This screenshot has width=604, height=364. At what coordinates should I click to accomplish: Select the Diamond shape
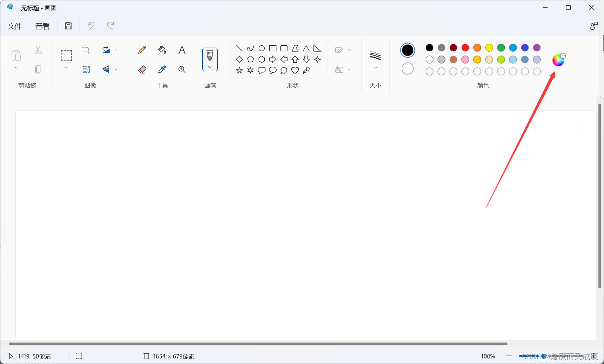[x=239, y=59]
